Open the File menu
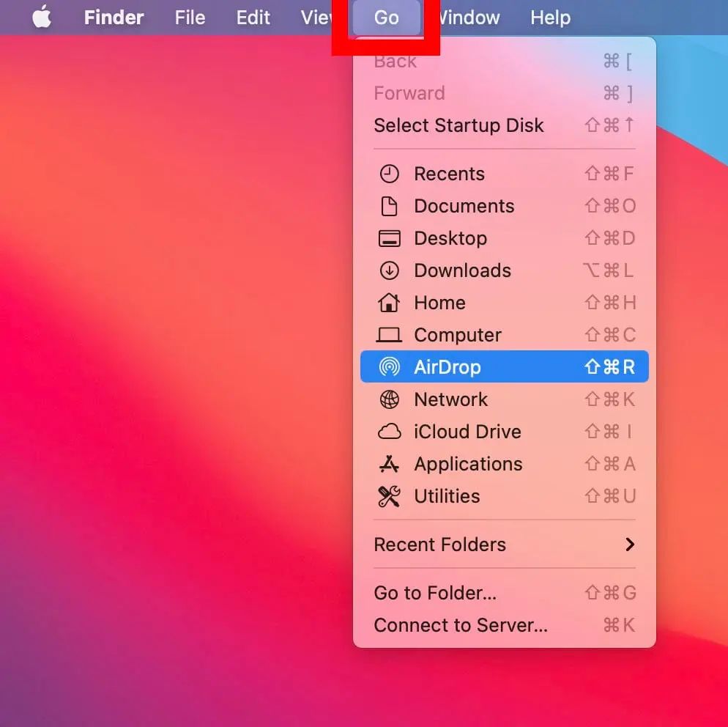Image resolution: width=728 pixels, height=727 pixels. pos(190,18)
